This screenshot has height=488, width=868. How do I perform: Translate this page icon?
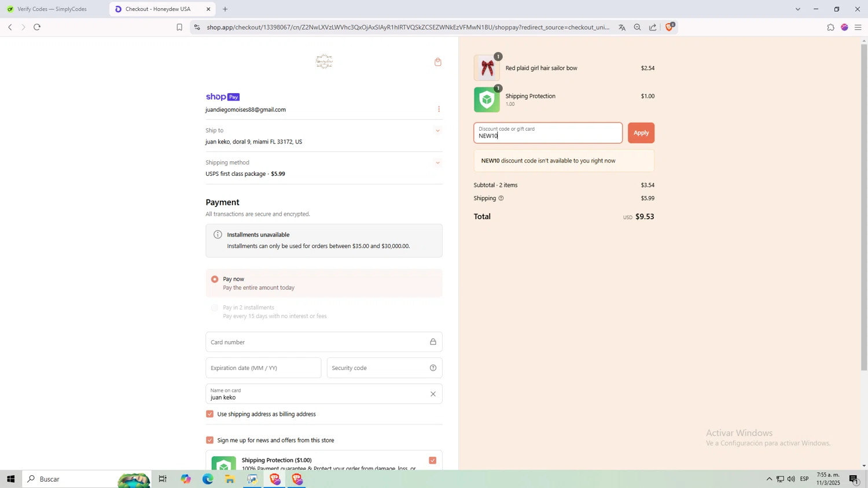point(622,27)
